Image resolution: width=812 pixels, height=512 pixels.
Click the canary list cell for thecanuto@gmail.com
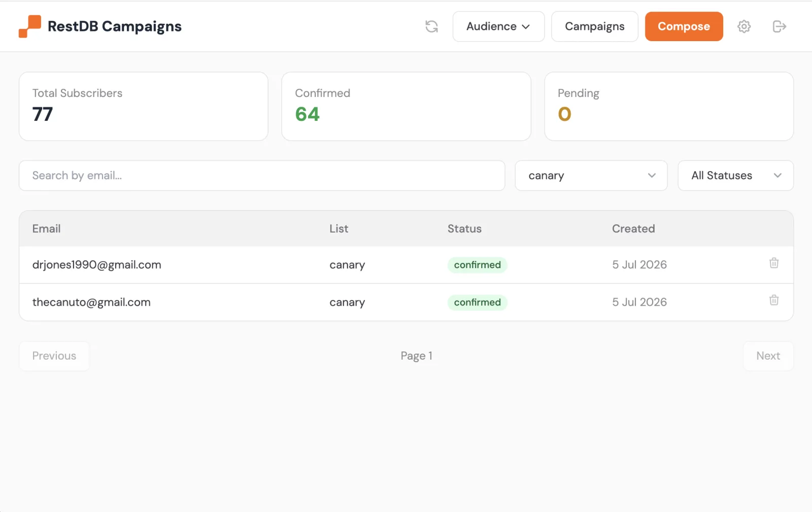(x=347, y=302)
